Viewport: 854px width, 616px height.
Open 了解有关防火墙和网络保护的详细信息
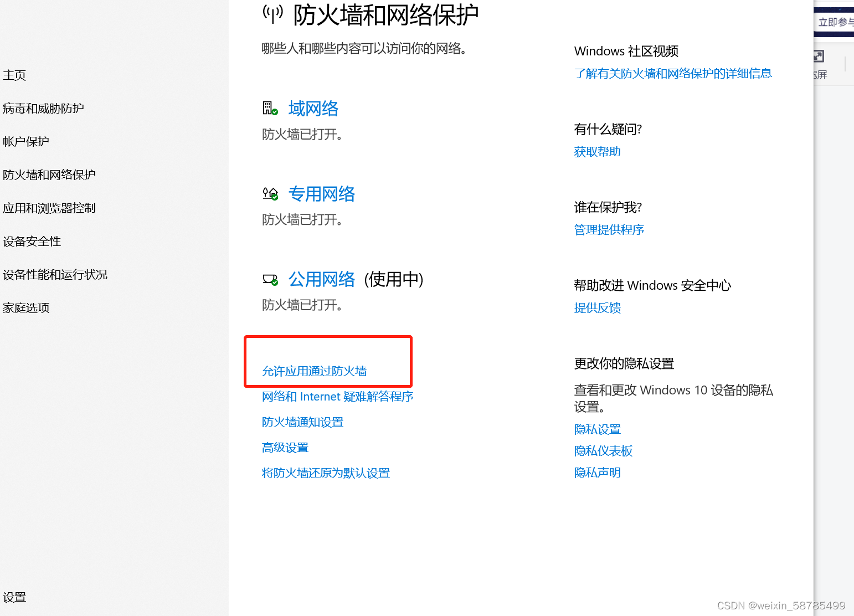pyautogui.click(x=672, y=73)
